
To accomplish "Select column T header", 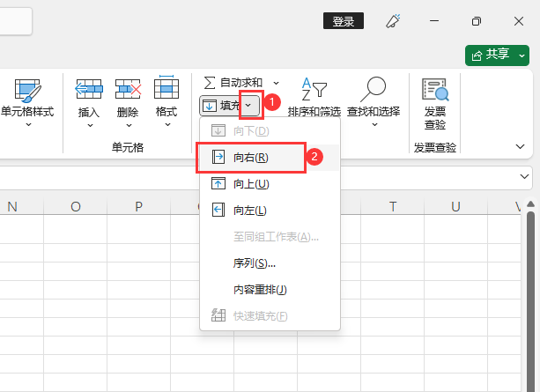I will (393, 207).
